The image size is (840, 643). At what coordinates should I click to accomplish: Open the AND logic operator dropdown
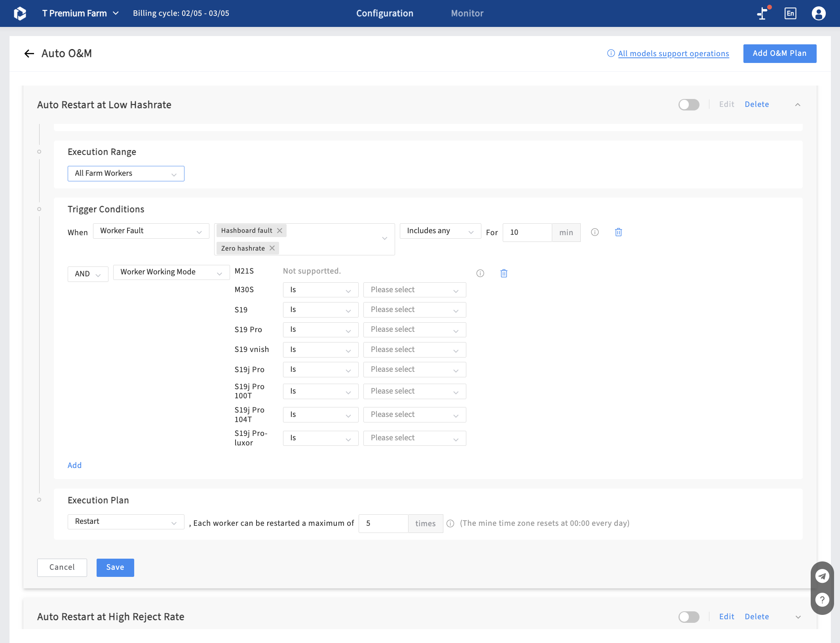point(88,274)
